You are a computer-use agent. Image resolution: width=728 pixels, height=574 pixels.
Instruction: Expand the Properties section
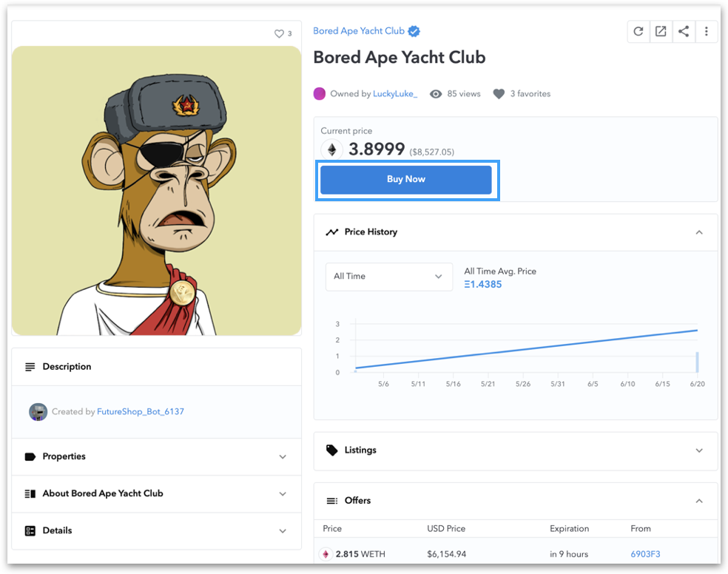pos(156,456)
